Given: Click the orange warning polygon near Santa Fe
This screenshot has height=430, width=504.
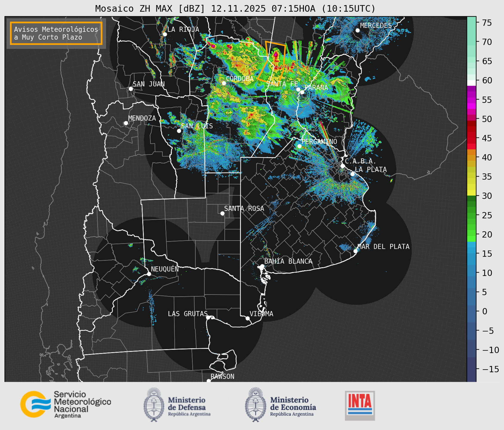Looking at the screenshot, I should (272, 62).
